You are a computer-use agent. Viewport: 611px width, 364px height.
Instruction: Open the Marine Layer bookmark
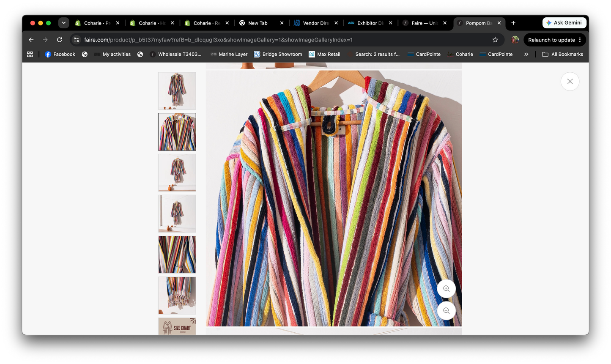(229, 54)
